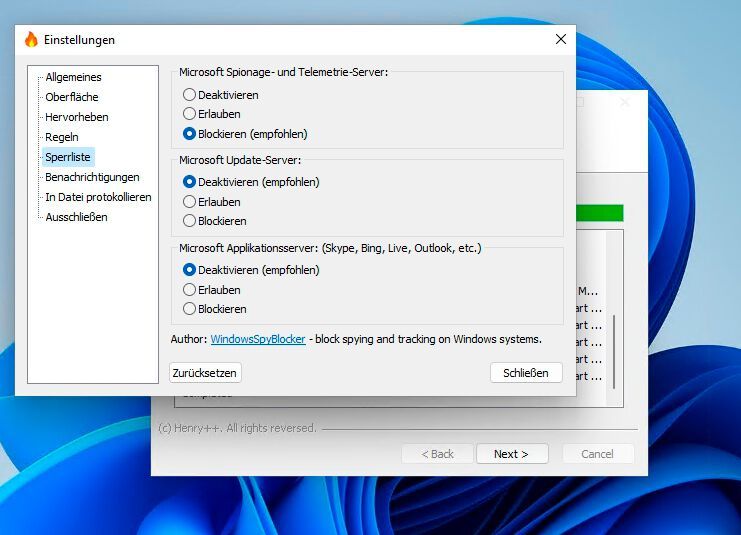The width and height of the screenshot is (741, 535).
Task: Open the WindowsSpyBlocker author link
Action: click(x=258, y=339)
